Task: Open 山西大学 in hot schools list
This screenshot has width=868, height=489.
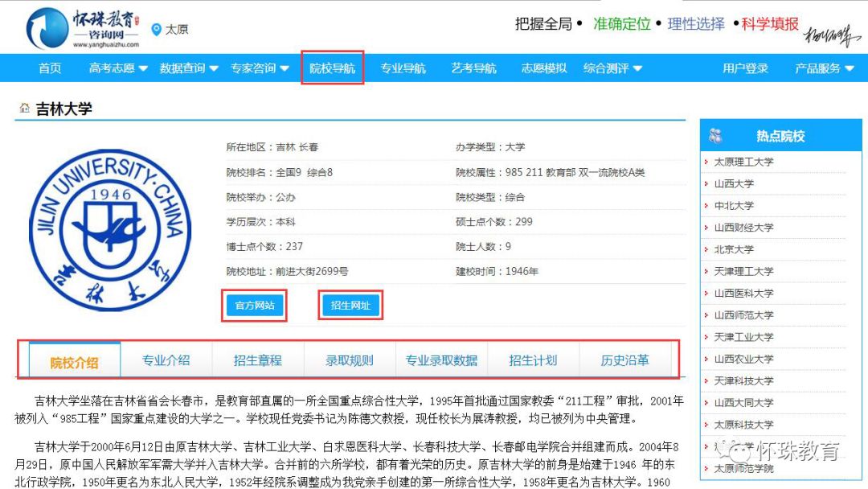Action: [734, 183]
